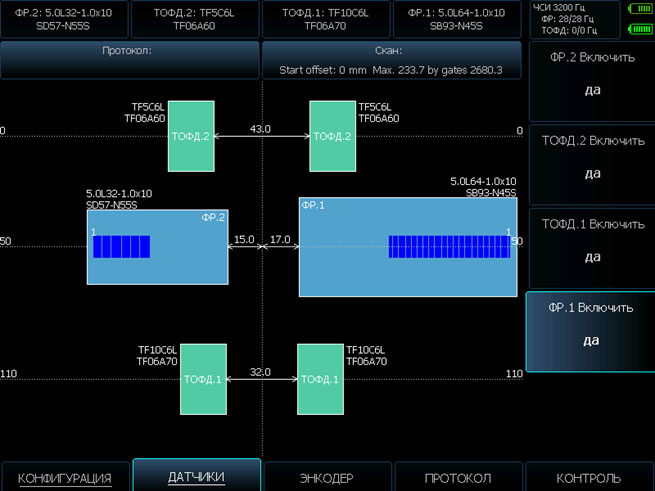Go to the КОНТРОЛЬ tab
The height and width of the screenshot is (491, 655).
pos(589,478)
